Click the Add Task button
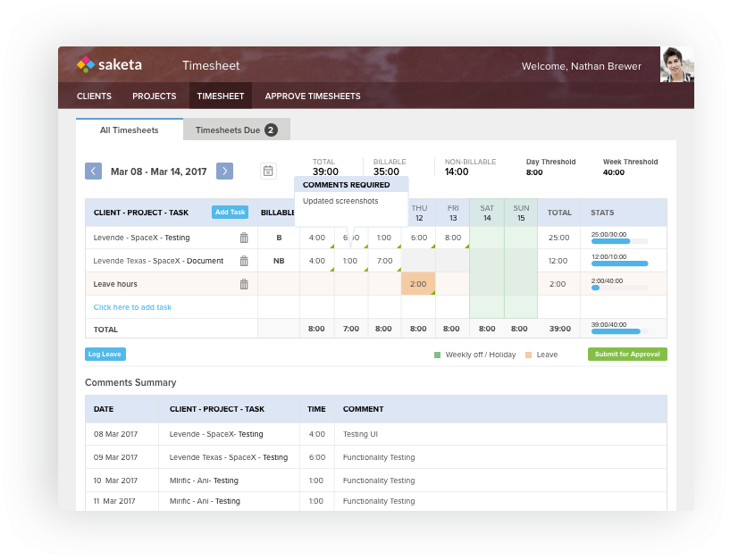730x560 pixels. pos(230,212)
